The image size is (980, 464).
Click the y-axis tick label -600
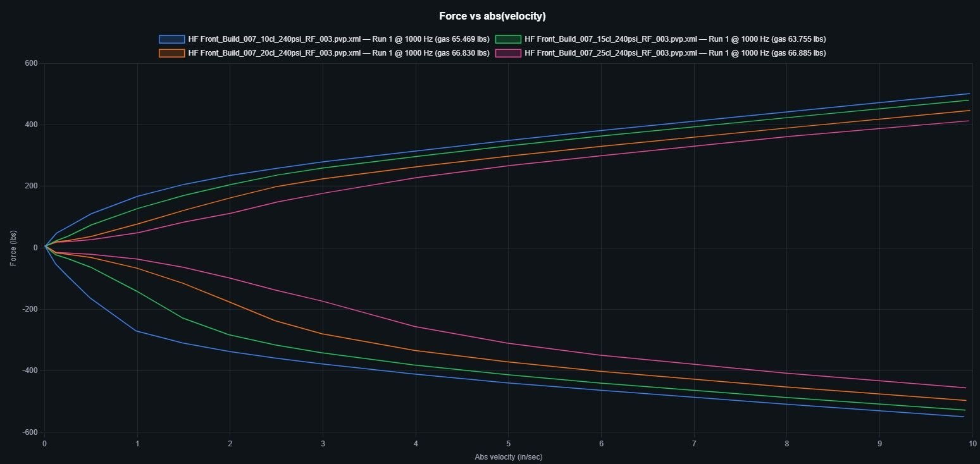pyautogui.click(x=30, y=432)
